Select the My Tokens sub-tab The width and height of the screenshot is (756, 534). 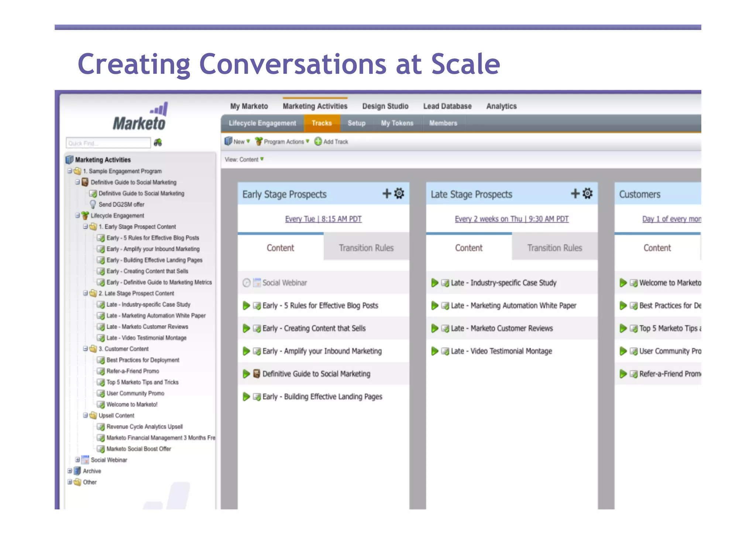point(397,123)
